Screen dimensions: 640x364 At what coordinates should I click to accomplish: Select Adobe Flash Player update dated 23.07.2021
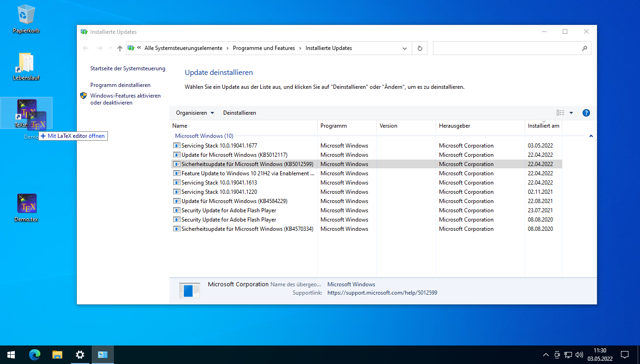(x=366, y=210)
